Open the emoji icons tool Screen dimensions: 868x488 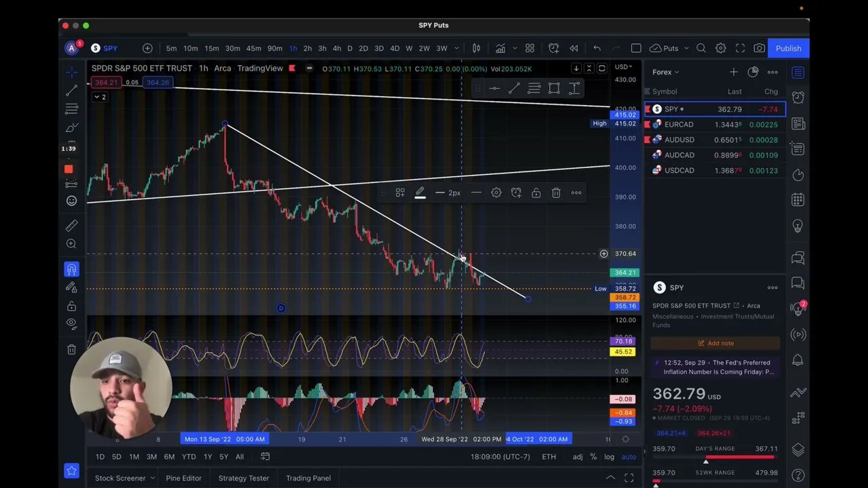[x=71, y=201]
